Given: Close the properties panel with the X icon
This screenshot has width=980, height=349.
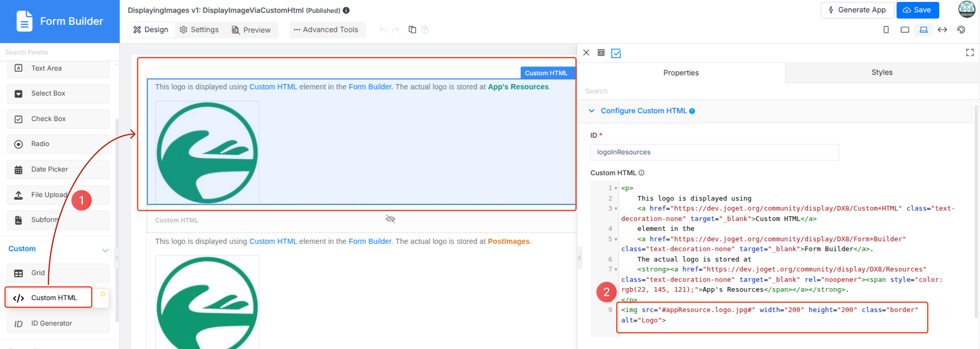Looking at the screenshot, I should pyautogui.click(x=586, y=53).
